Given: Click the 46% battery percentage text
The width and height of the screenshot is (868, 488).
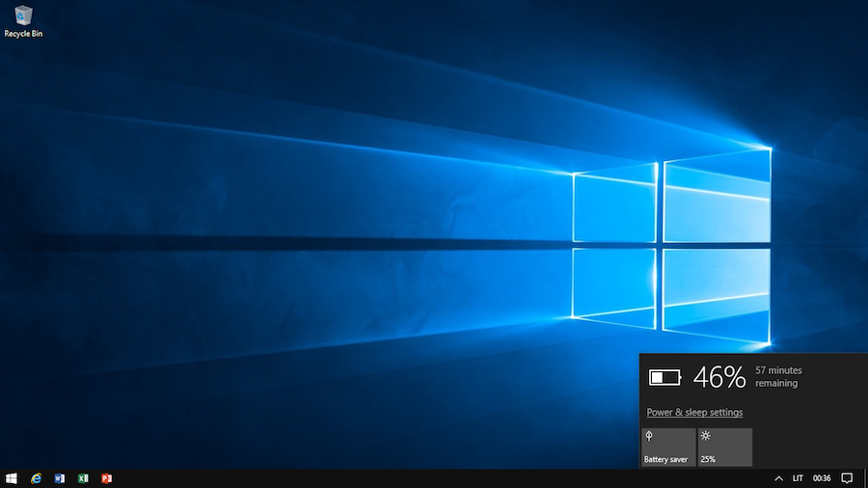Looking at the screenshot, I should click(x=719, y=377).
